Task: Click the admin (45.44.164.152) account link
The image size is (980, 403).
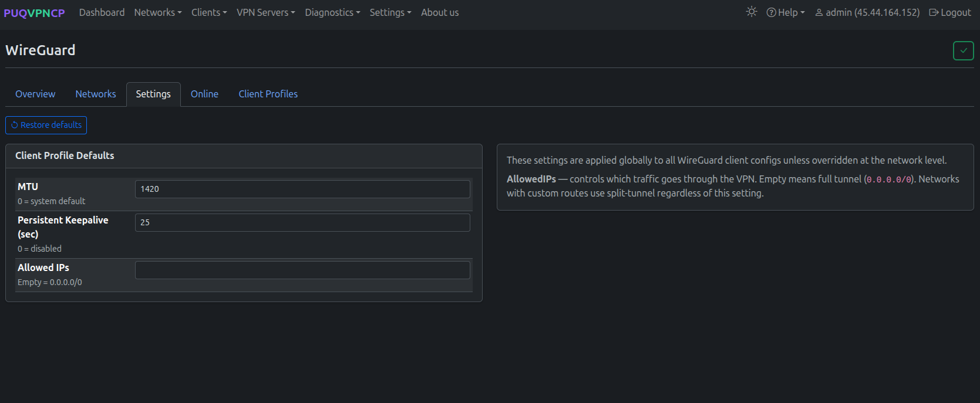Action: pyautogui.click(x=867, y=12)
